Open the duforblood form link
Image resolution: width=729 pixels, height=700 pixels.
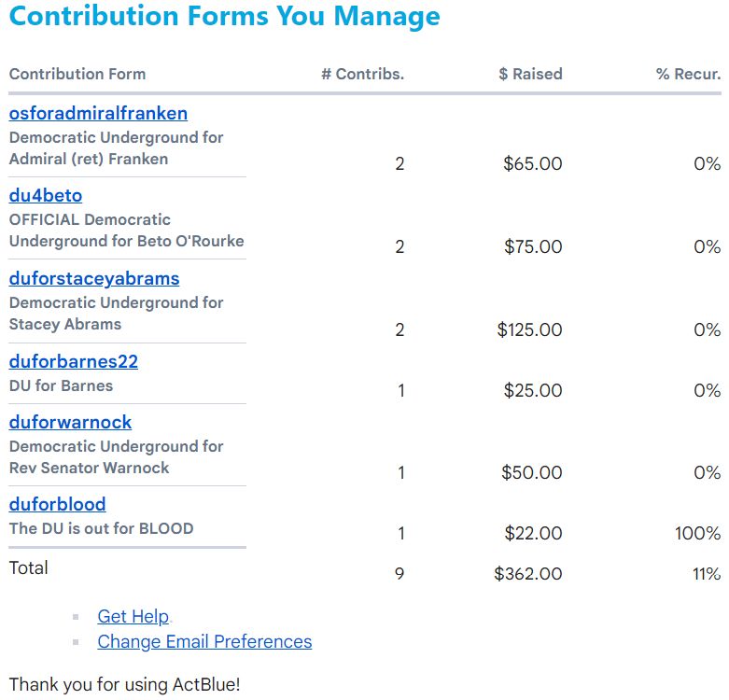pos(57,504)
